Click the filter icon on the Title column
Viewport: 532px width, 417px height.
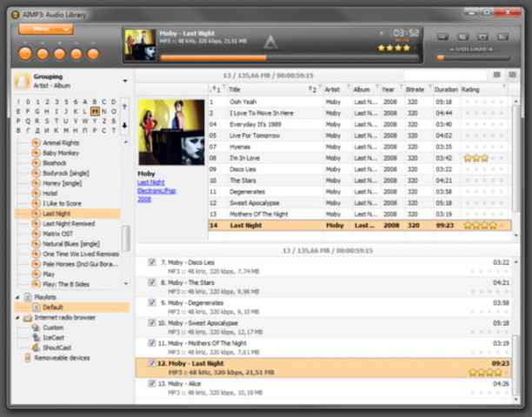point(320,87)
